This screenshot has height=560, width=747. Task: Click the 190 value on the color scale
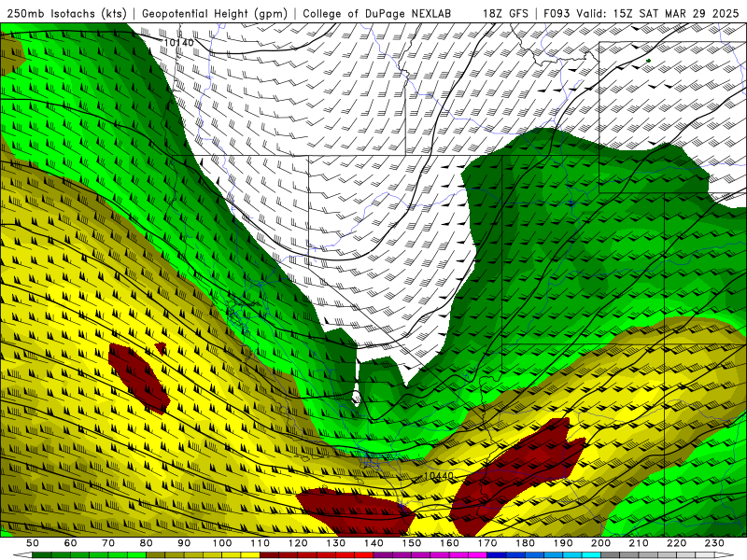pyautogui.click(x=563, y=543)
